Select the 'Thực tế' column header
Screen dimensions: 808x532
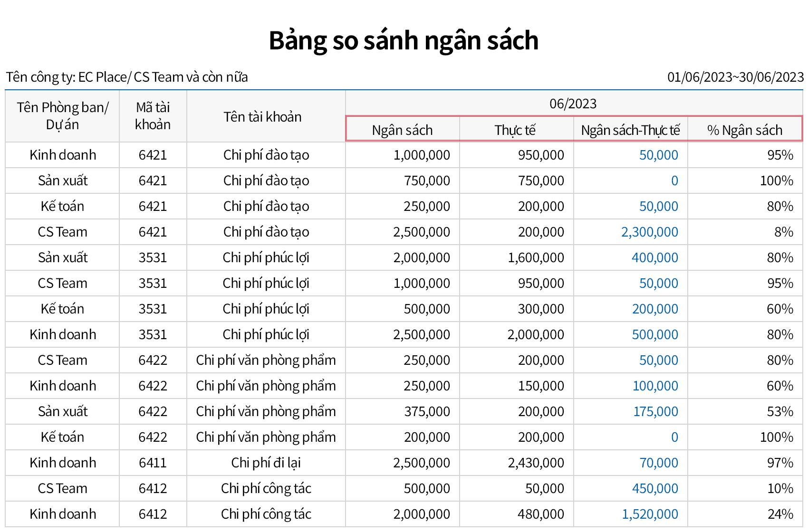(x=515, y=130)
